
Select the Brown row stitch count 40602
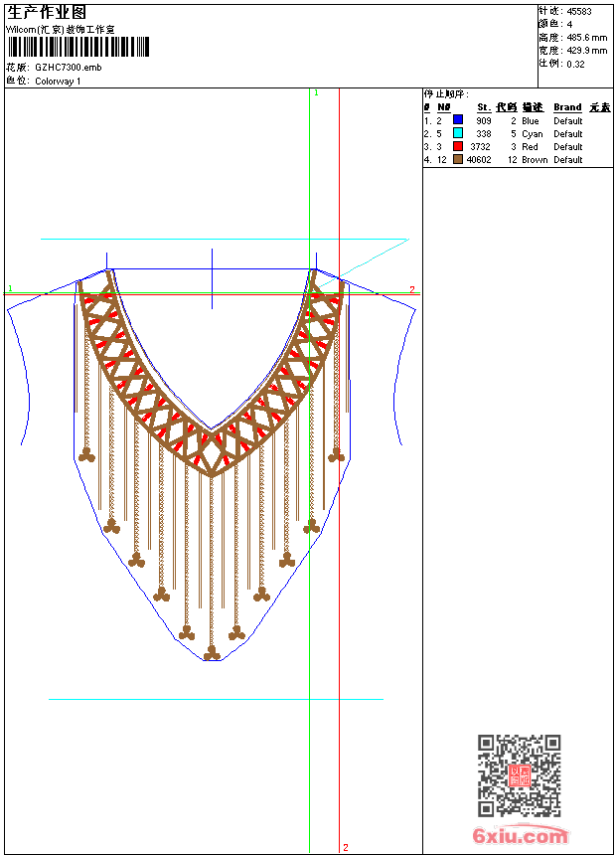click(479, 159)
